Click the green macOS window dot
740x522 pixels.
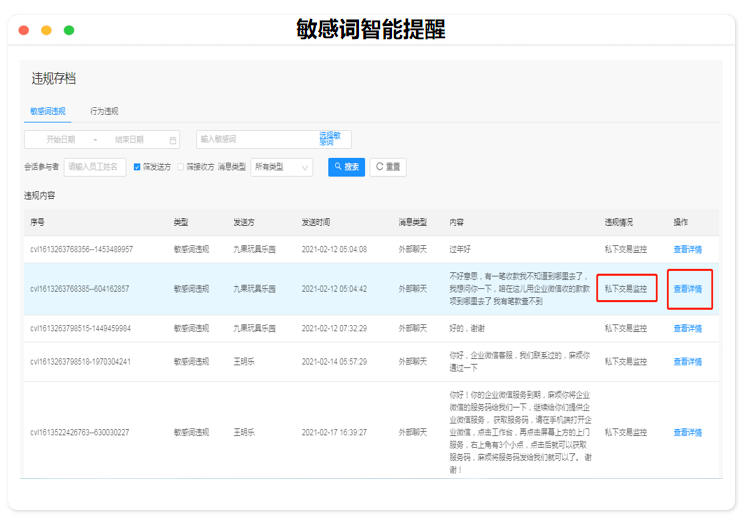pos(69,31)
